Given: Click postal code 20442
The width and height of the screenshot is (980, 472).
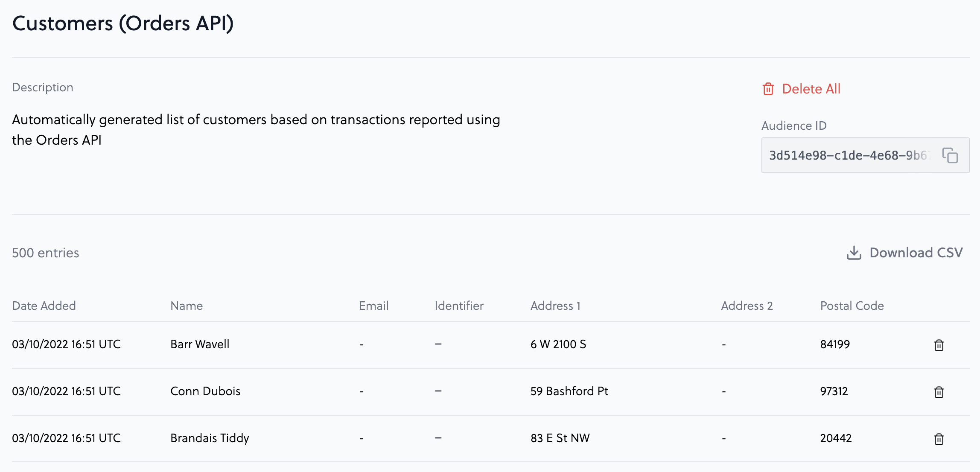Looking at the screenshot, I should click(836, 438).
